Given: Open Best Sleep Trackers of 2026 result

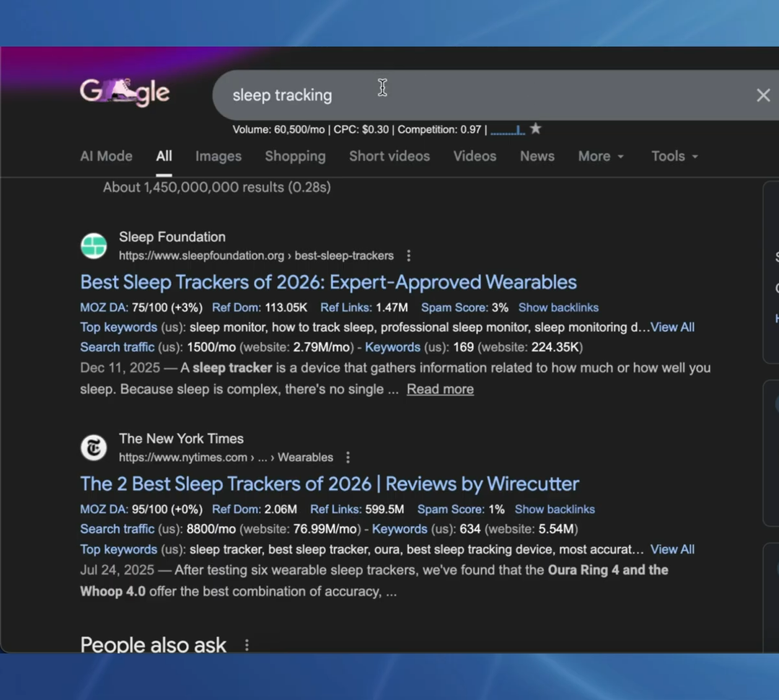Looking at the screenshot, I should coord(328,282).
